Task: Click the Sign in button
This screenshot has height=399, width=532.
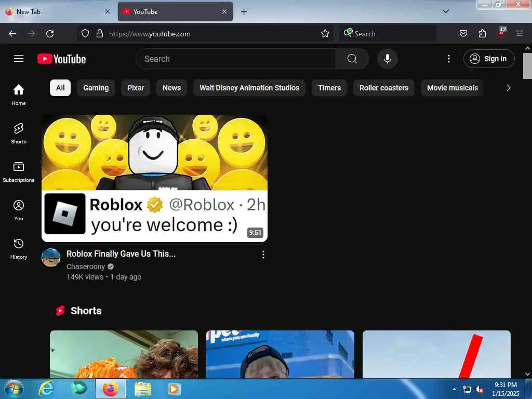Action: tap(489, 59)
